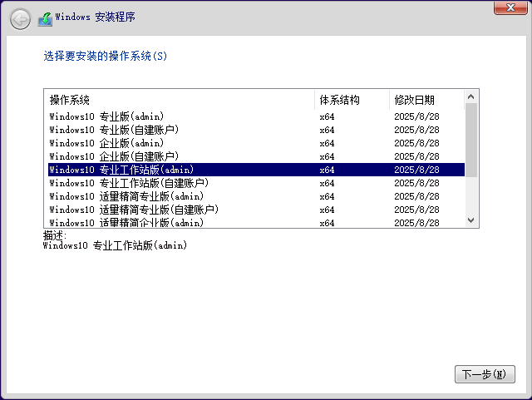Click the OS list scrollbar thumb
The height and width of the screenshot is (400, 532).
pos(471,140)
